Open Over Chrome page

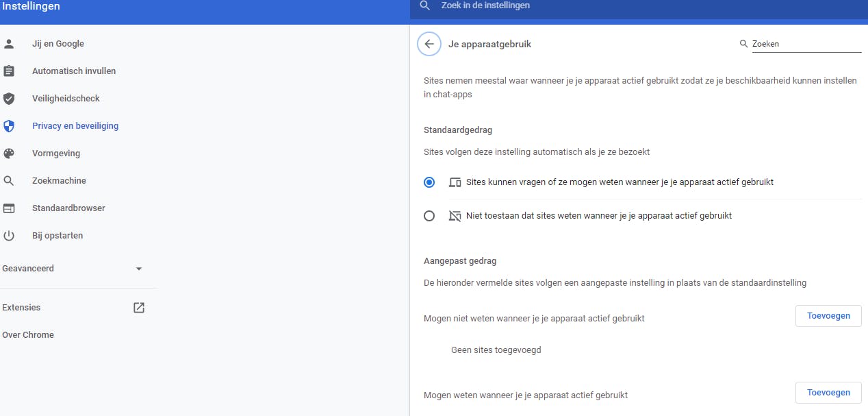[28, 335]
